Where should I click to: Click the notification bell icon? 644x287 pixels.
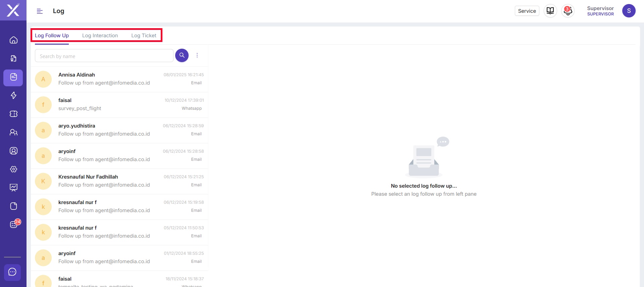tap(568, 11)
